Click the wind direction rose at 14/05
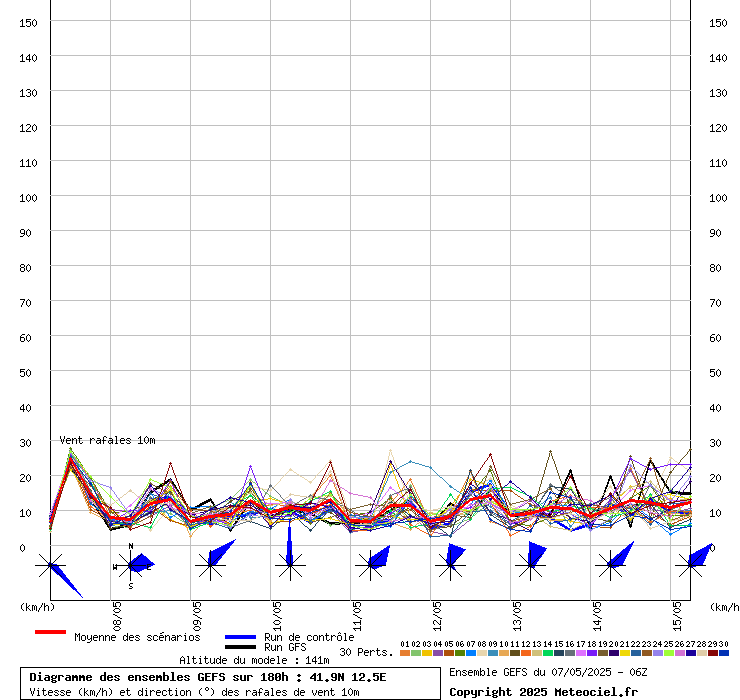Viewport: 740px width, 700px height. [x=614, y=561]
